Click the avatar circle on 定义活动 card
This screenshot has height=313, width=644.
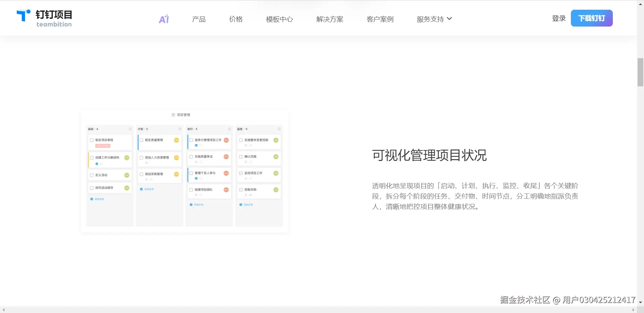pos(127,175)
